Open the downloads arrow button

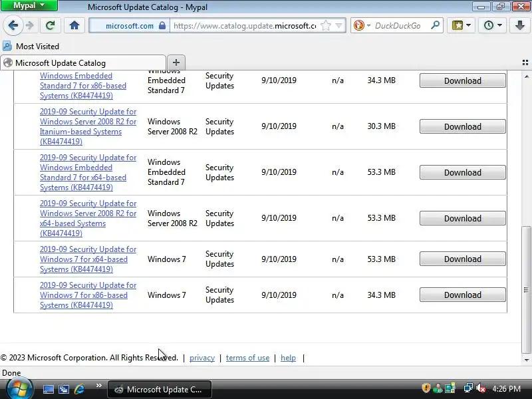coord(519,25)
